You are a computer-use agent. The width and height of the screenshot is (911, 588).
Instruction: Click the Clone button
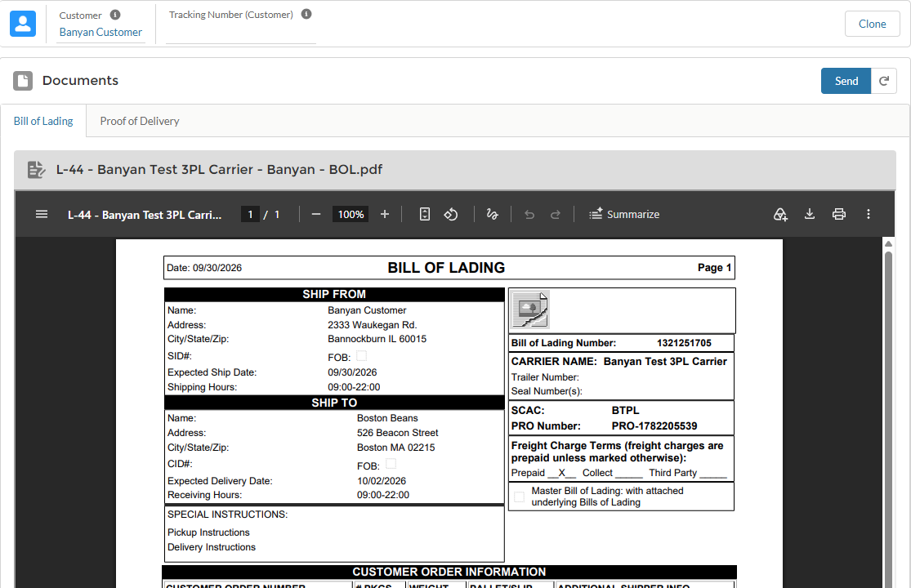(872, 24)
